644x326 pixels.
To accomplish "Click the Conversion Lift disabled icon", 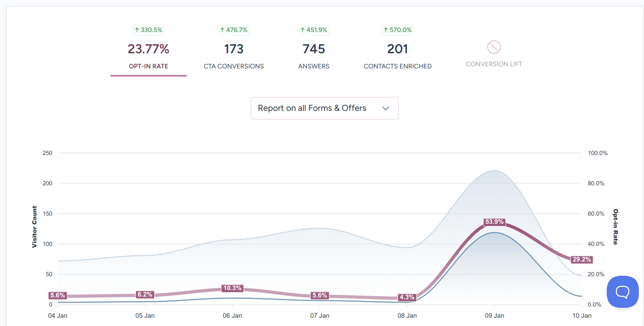I will pos(494,47).
